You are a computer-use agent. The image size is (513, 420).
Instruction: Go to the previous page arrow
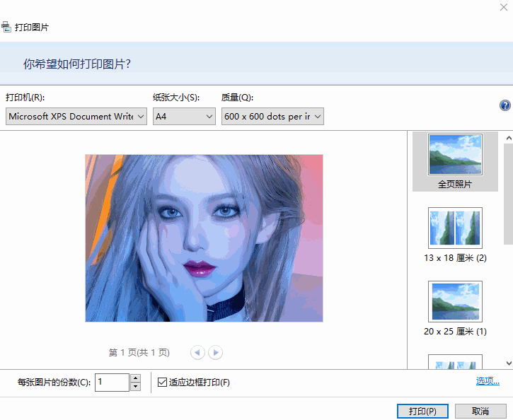pos(197,352)
